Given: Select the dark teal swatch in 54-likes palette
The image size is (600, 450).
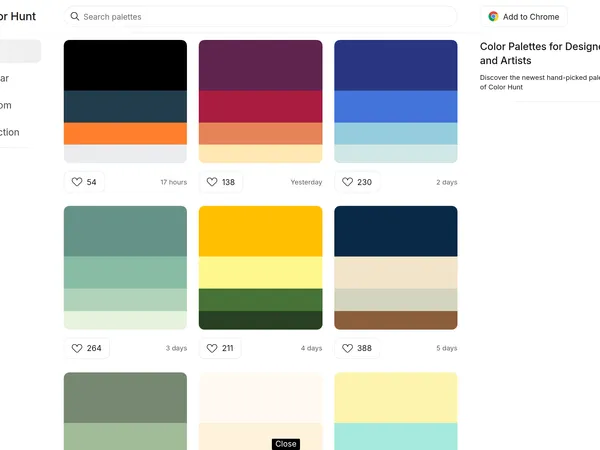Looking at the screenshot, I should pyautogui.click(x=126, y=107).
